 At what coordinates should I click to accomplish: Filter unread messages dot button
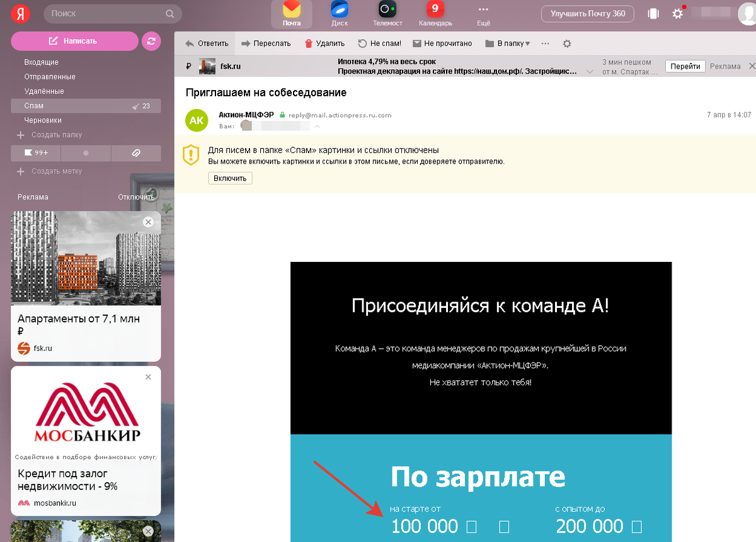(86, 153)
